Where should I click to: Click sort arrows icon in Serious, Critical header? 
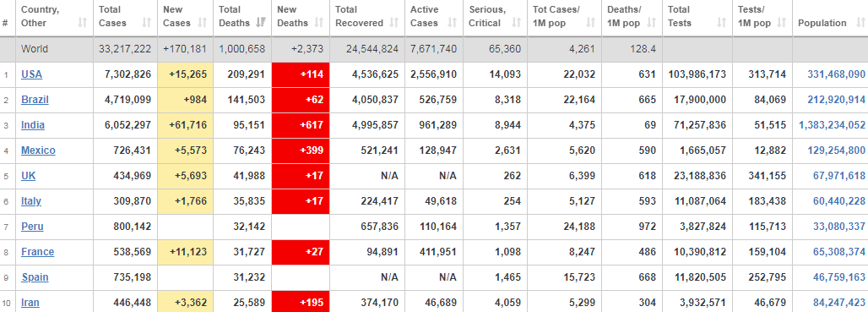[517, 23]
